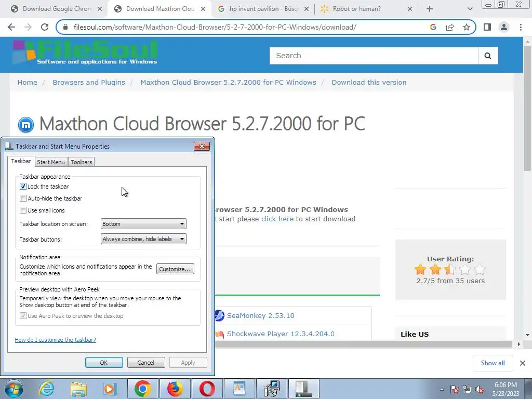Open the Chrome profile avatar
This screenshot has height=399, width=532.
coord(504,27)
